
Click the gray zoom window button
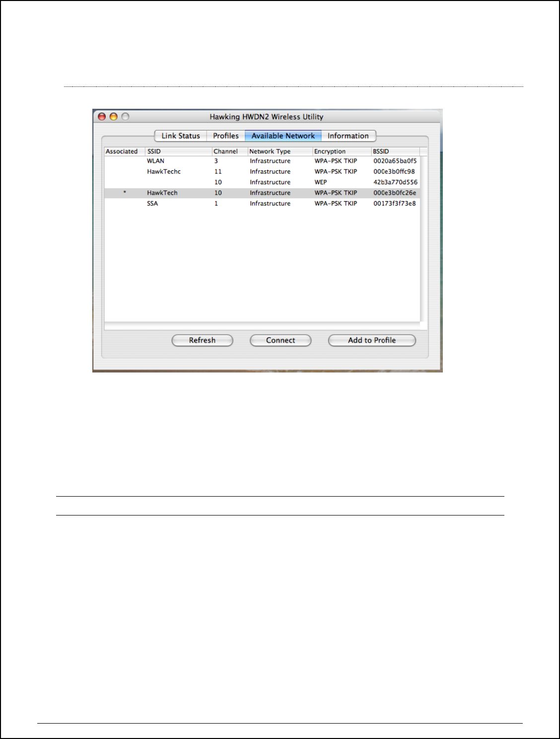click(125, 117)
